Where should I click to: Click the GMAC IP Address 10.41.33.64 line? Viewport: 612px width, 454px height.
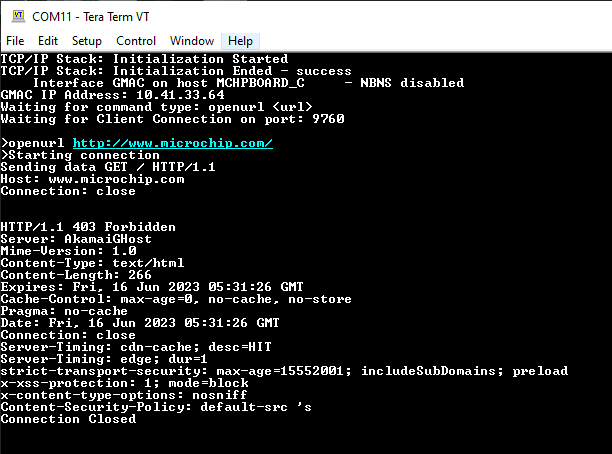point(112,95)
